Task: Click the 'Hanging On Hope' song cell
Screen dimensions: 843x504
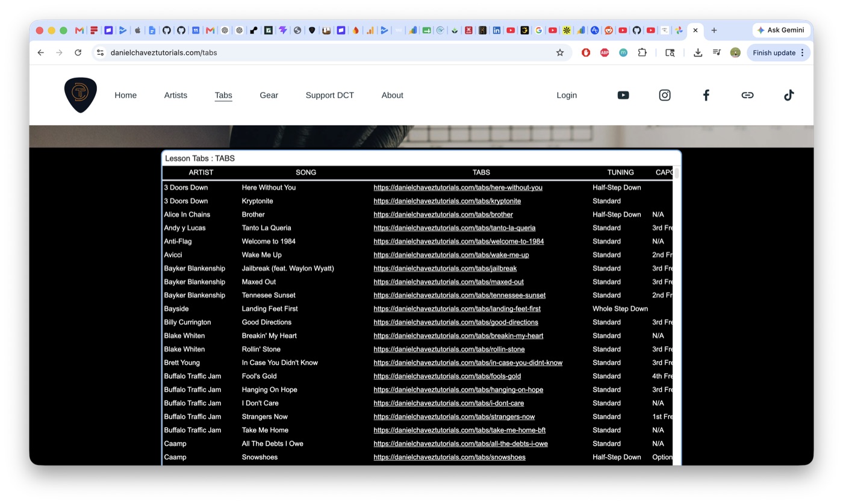Action: [x=269, y=390]
